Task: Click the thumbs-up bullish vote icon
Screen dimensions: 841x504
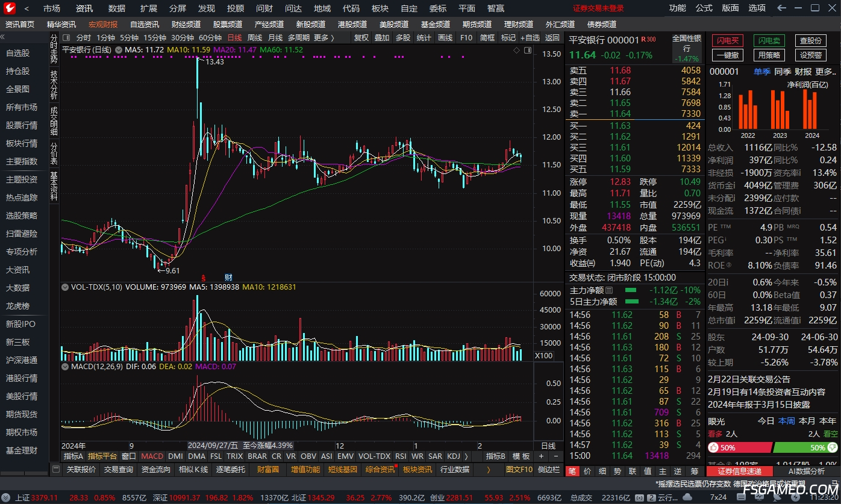Action: [x=713, y=447]
